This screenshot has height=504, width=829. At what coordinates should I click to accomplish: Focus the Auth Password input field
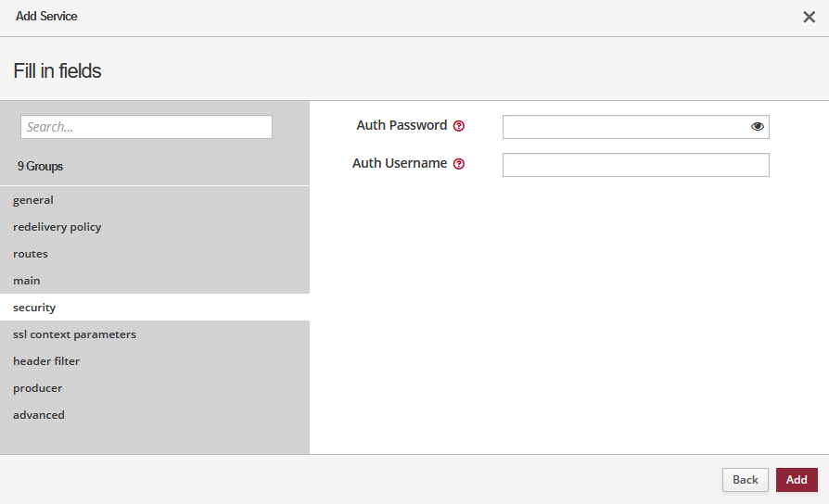click(626, 127)
